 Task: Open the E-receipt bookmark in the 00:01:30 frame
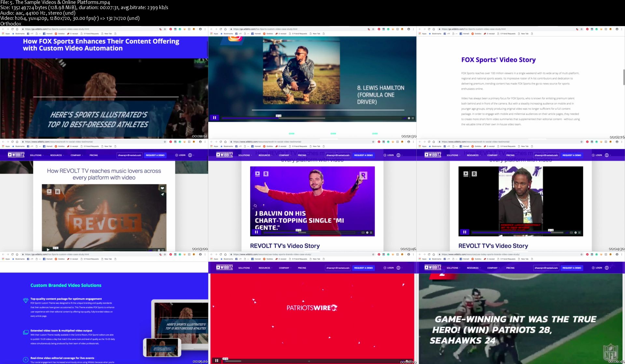click(x=281, y=34)
